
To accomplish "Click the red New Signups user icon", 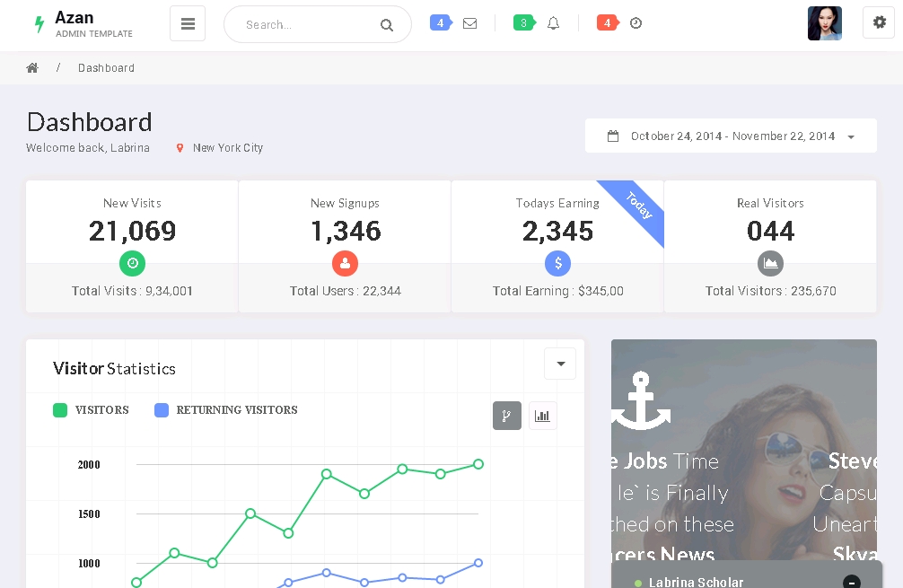I will [345, 263].
